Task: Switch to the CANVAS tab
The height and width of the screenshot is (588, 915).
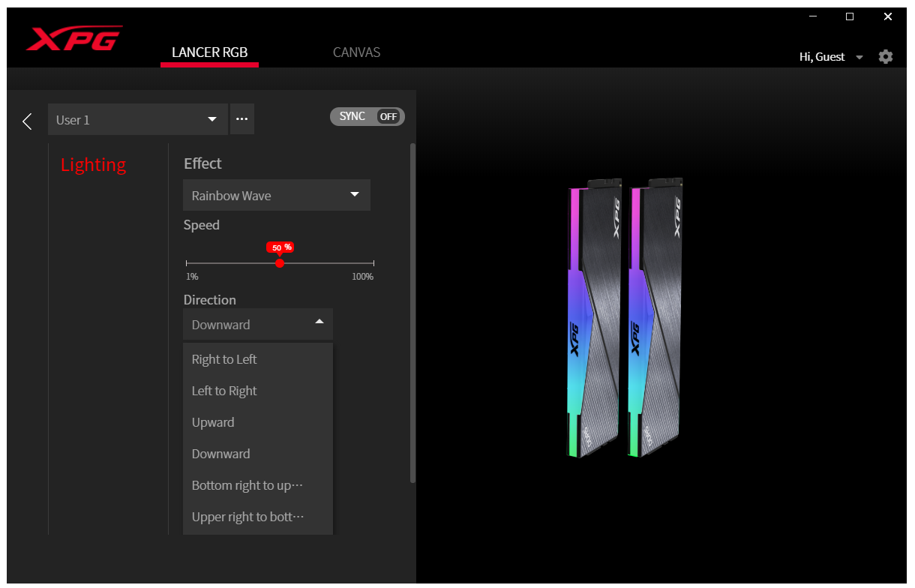Action: tap(356, 52)
